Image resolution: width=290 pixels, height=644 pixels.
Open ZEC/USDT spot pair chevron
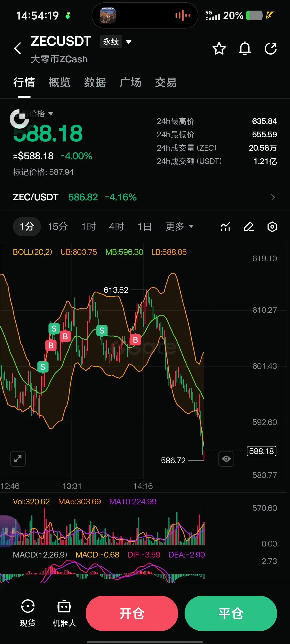click(273, 197)
